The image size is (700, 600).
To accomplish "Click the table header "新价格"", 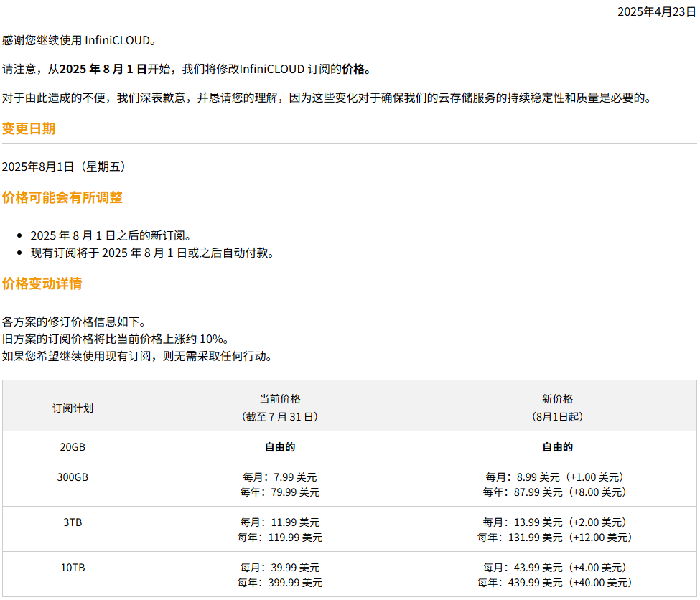I will click(x=557, y=398).
